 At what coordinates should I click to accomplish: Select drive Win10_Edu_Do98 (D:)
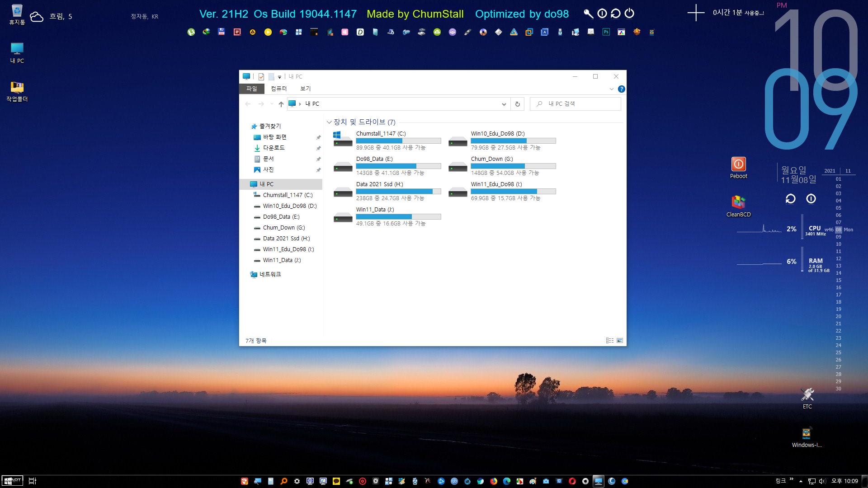502,140
